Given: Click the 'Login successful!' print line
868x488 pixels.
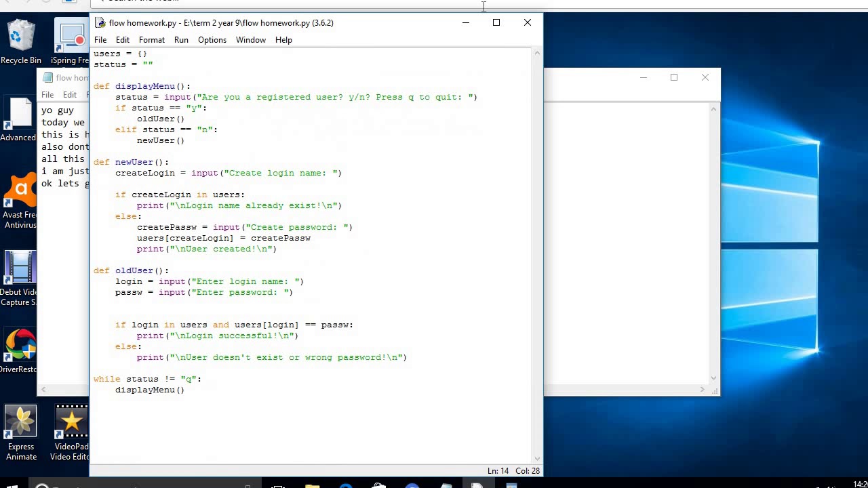Looking at the screenshot, I should pyautogui.click(x=218, y=335).
